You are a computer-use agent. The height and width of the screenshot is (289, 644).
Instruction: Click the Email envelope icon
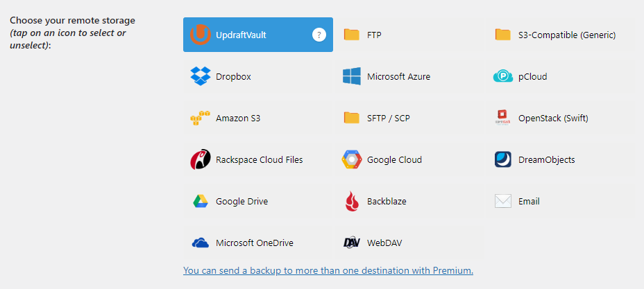[x=503, y=201]
